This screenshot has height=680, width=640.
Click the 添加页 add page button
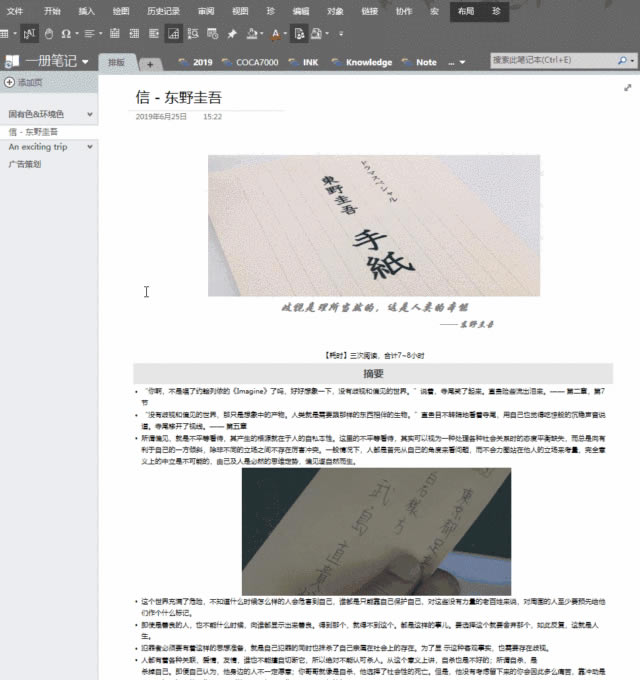pos(23,82)
